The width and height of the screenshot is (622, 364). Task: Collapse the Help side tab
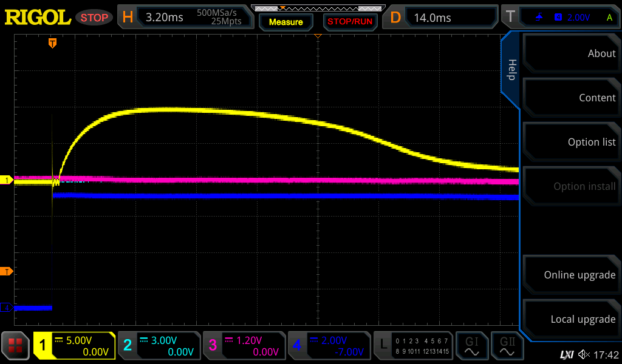point(511,70)
